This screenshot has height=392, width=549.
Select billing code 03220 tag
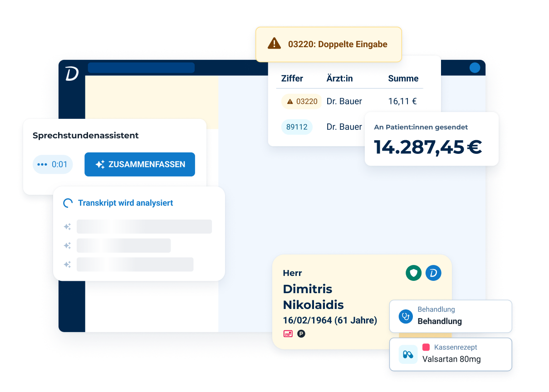point(302,102)
